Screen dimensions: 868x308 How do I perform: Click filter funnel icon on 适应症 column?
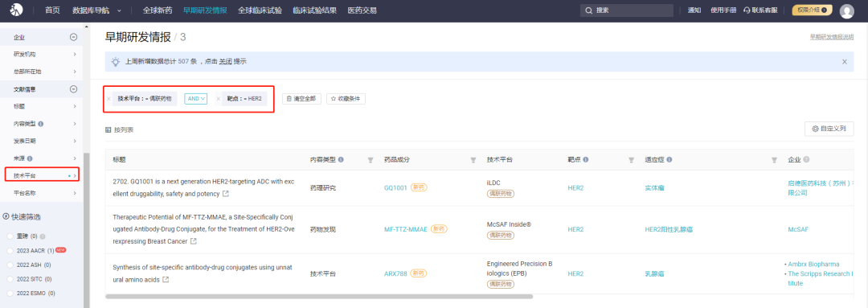tap(775, 159)
